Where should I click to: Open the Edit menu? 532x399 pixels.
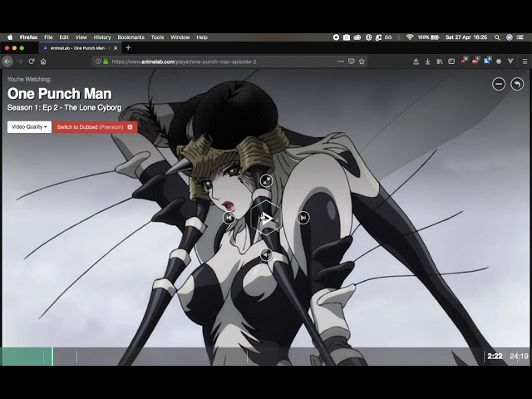pyautogui.click(x=64, y=37)
